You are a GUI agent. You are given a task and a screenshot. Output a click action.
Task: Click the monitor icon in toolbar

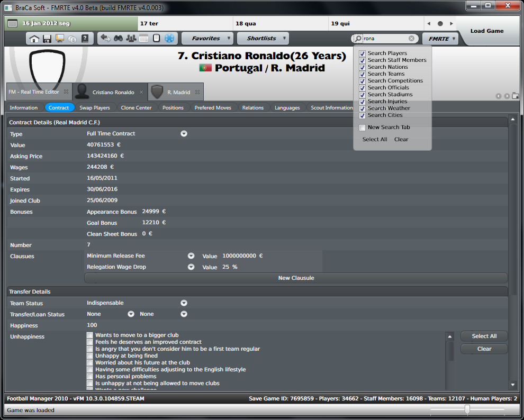pyautogui.click(x=60, y=39)
